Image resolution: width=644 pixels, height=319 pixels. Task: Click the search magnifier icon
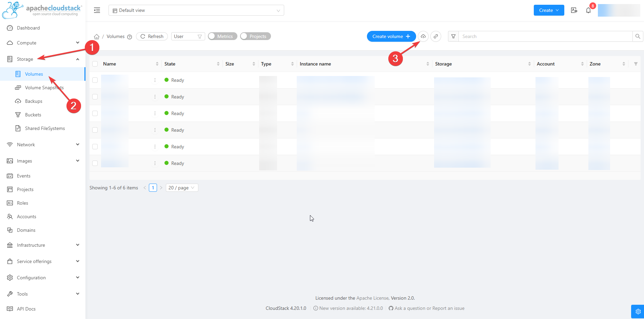638,36
